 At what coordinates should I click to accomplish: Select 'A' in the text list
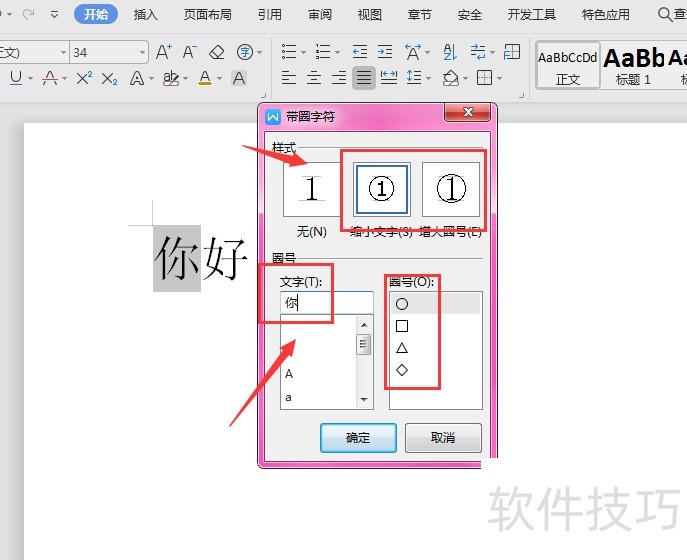tap(289, 374)
